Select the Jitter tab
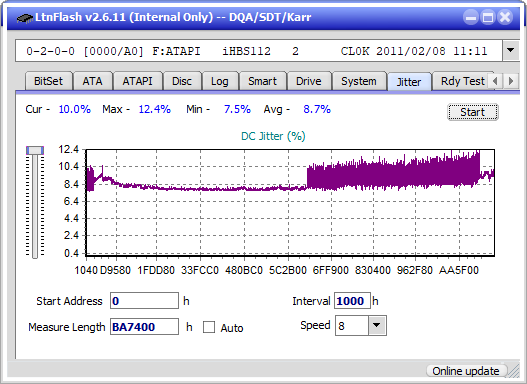527x384 pixels. [409, 82]
